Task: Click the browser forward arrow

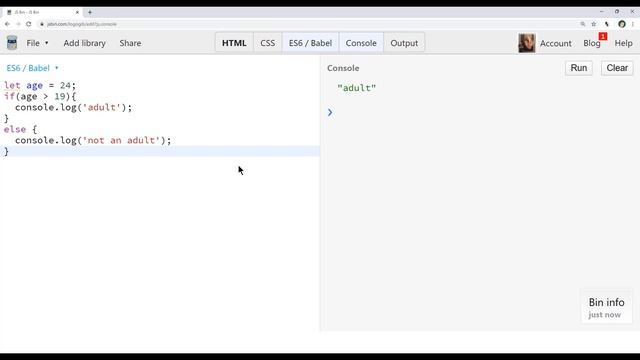Action: point(18,24)
